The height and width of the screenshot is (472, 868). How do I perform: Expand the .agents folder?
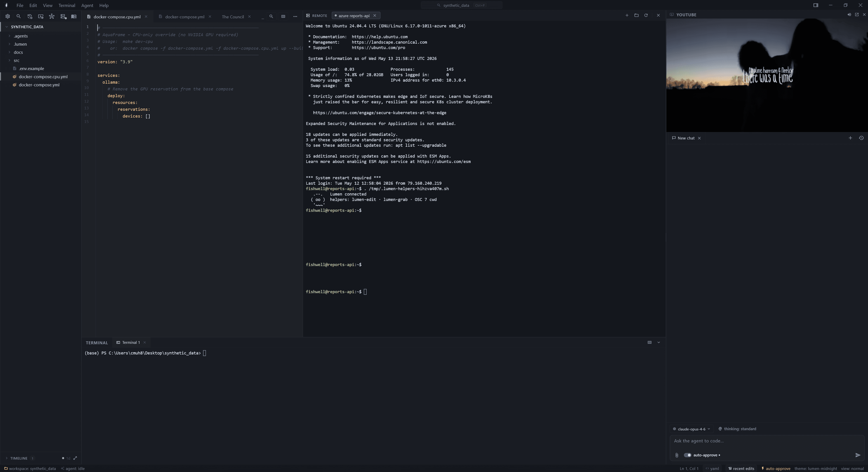pos(40,36)
